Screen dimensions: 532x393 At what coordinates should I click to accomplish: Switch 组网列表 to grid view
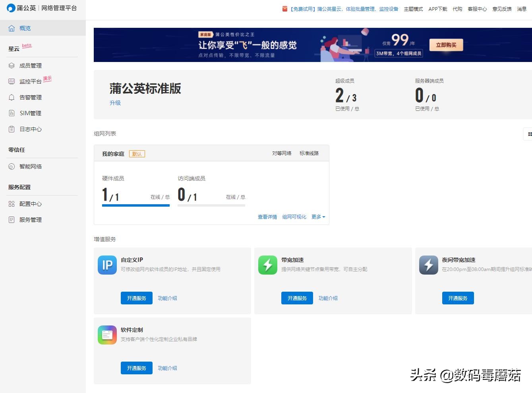(x=529, y=134)
